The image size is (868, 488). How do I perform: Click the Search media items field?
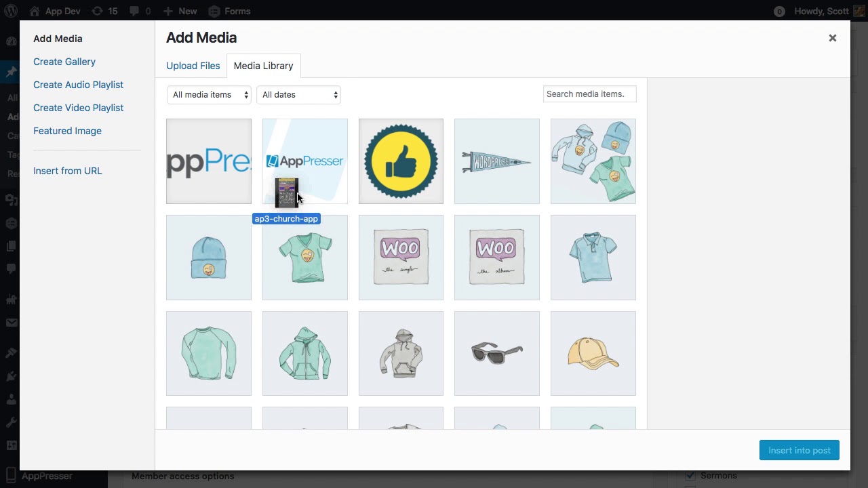point(589,94)
